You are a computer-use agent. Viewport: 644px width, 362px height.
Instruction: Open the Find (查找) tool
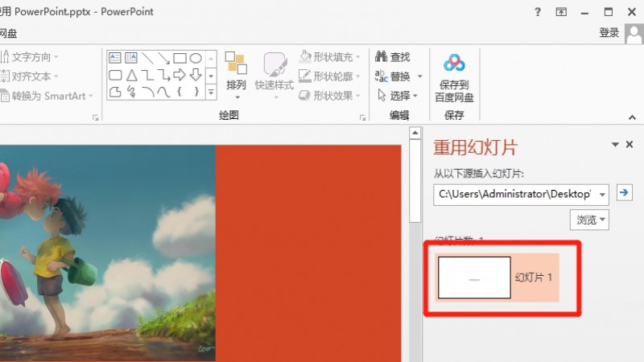(393, 56)
